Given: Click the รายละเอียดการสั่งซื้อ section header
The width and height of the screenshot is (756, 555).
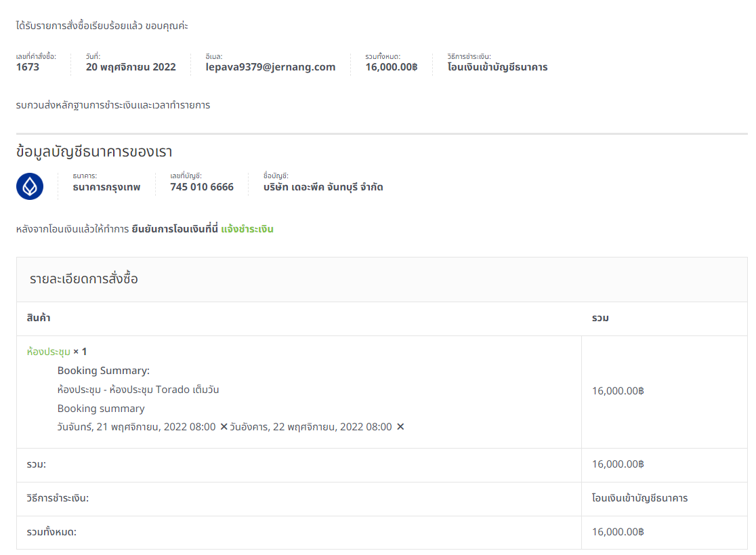Looking at the screenshot, I should point(84,279).
